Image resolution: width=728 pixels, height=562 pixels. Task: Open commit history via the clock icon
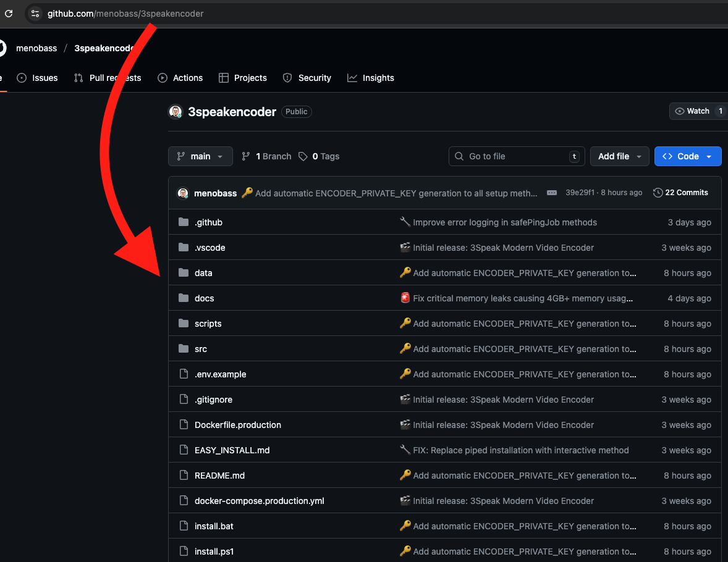point(657,192)
